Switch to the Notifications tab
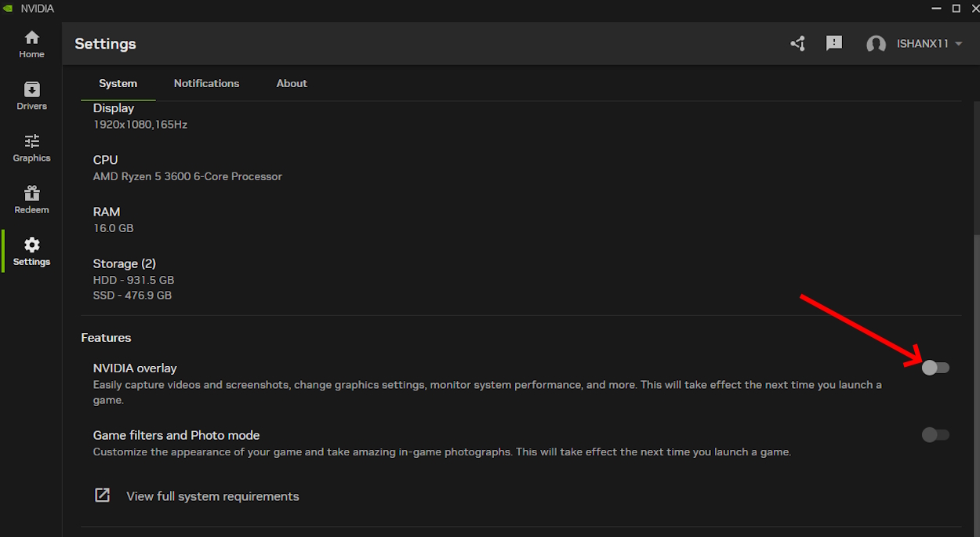980x537 pixels. point(206,83)
